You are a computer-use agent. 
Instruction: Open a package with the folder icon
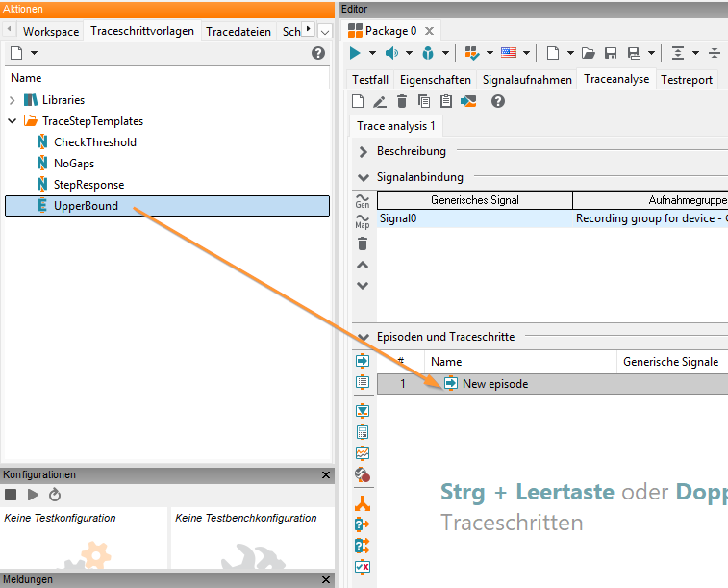point(589,54)
